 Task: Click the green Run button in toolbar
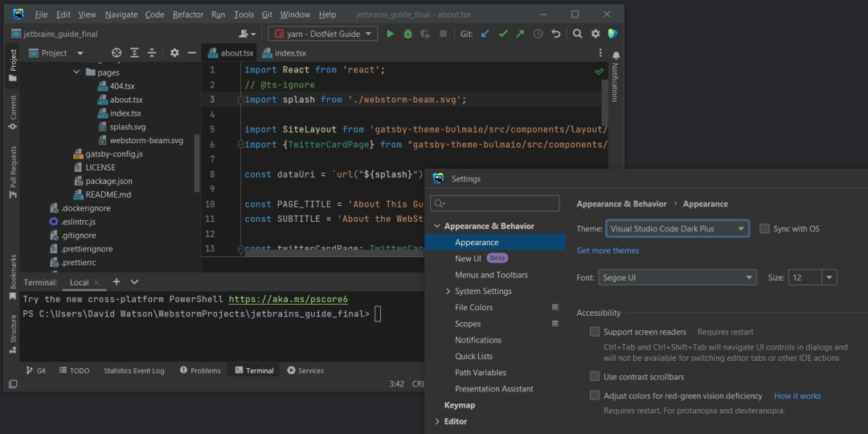coord(391,34)
